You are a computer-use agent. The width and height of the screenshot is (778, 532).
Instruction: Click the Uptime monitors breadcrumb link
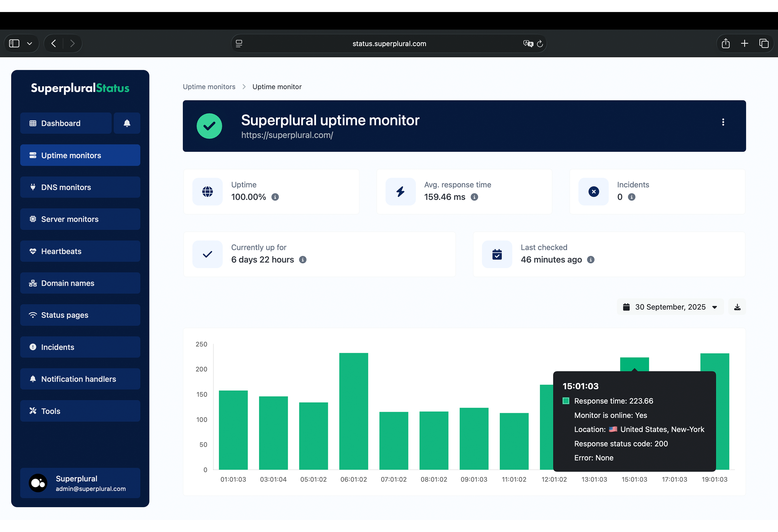tap(209, 87)
